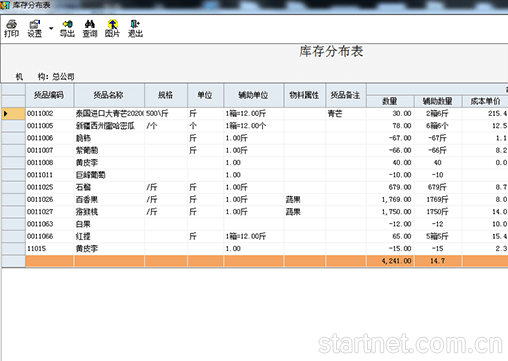Sort by the 货品编码 column header

coord(49,95)
